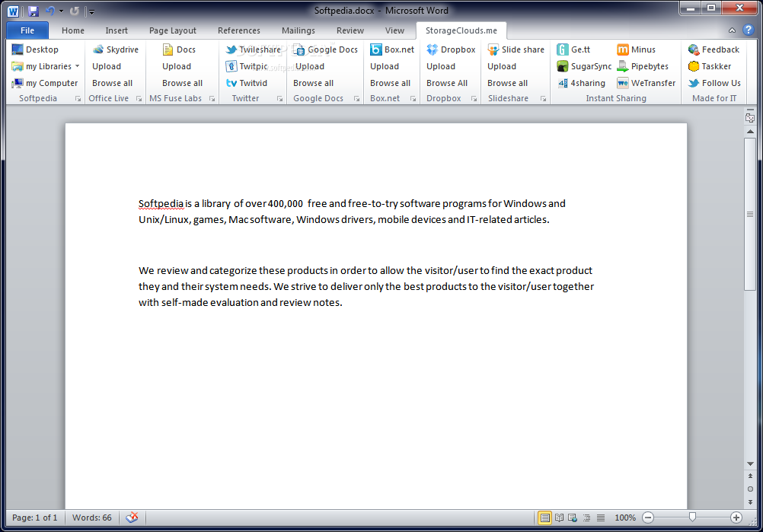
Task: Switch to the Mailings tab
Action: [298, 30]
